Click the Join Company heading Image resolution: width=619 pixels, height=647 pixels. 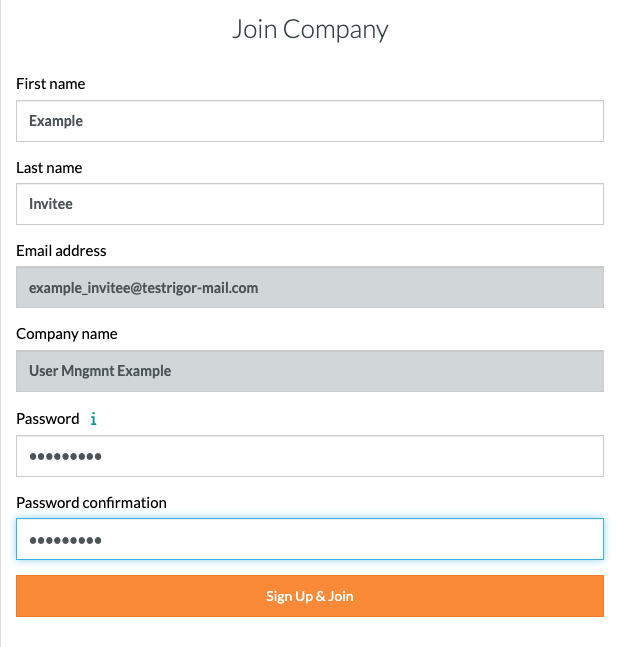point(310,29)
